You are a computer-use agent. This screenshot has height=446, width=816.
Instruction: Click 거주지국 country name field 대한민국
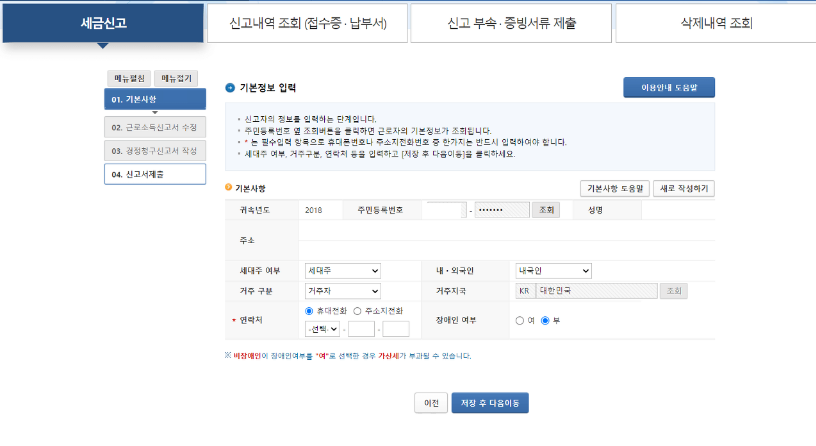click(x=597, y=291)
